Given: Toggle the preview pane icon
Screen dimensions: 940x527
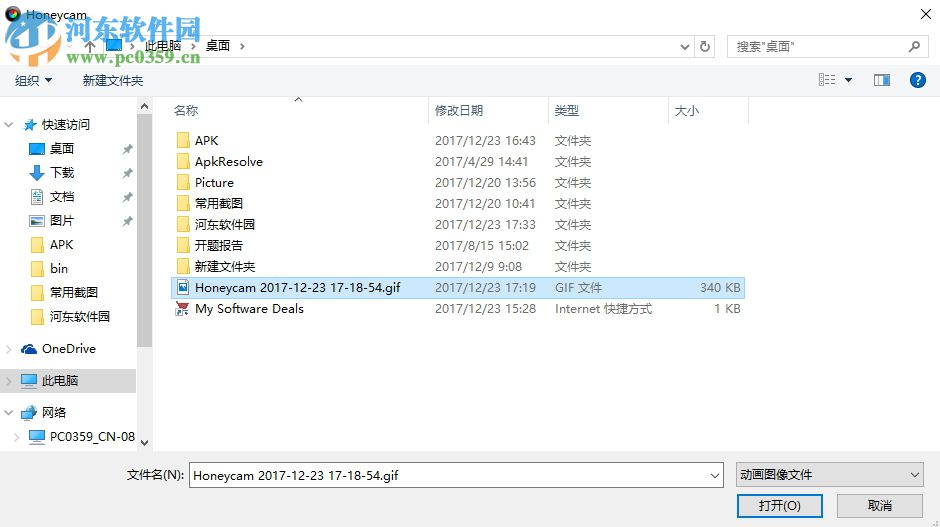Looking at the screenshot, I should point(881,80).
